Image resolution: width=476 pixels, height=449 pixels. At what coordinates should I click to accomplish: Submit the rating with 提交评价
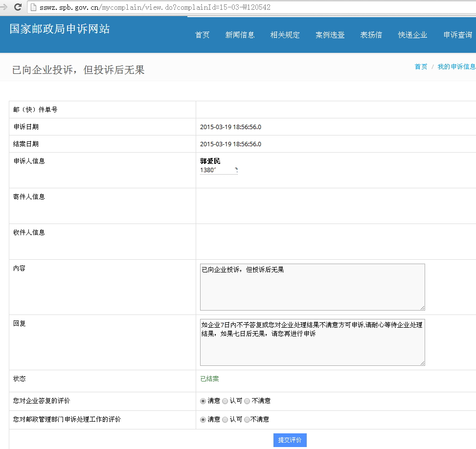(290, 440)
